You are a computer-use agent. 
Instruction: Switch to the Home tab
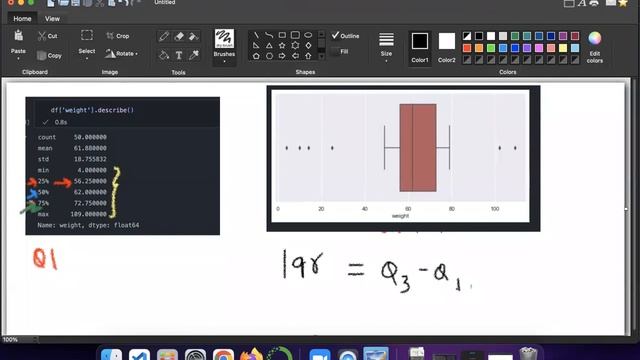22,18
